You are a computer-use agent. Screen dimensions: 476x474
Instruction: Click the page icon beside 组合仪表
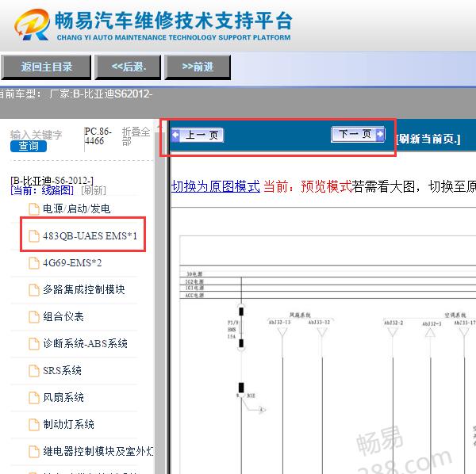pos(33,317)
